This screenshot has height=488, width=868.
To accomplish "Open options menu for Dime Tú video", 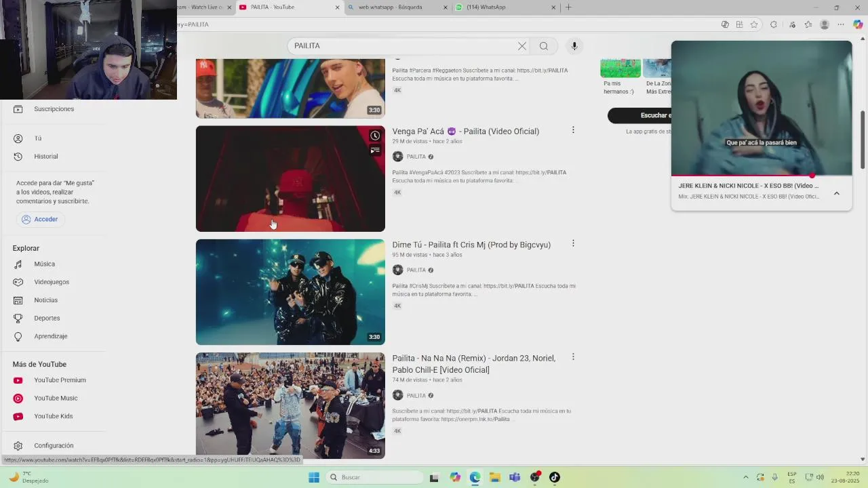I will pyautogui.click(x=573, y=243).
